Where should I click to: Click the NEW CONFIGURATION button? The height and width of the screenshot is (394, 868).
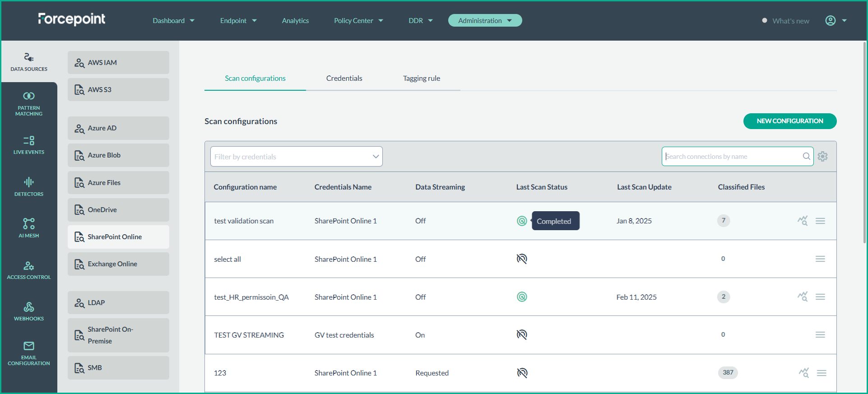[789, 121]
